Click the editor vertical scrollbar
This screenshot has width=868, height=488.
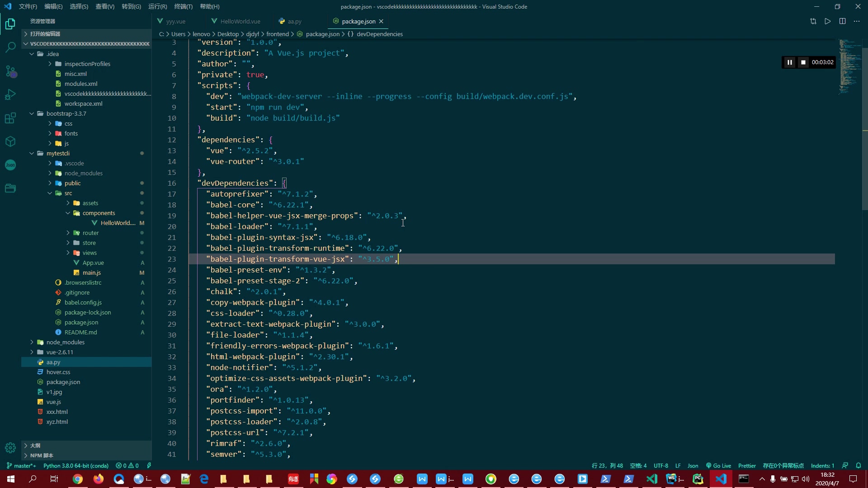point(865,129)
